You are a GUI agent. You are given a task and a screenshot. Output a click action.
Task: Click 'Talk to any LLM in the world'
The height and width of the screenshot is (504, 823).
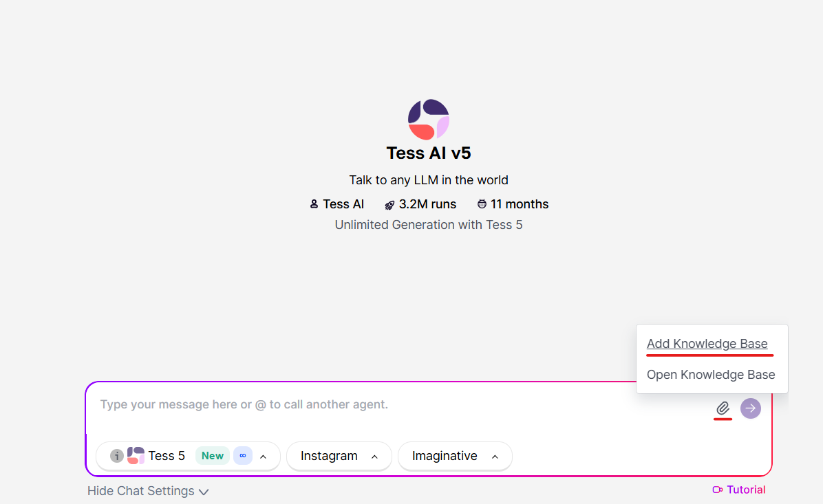428,180
